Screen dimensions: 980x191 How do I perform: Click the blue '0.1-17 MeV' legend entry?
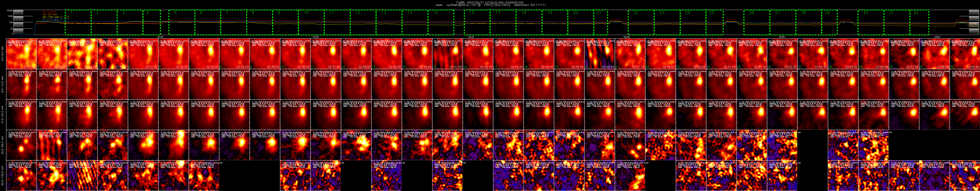click(56, 20)
